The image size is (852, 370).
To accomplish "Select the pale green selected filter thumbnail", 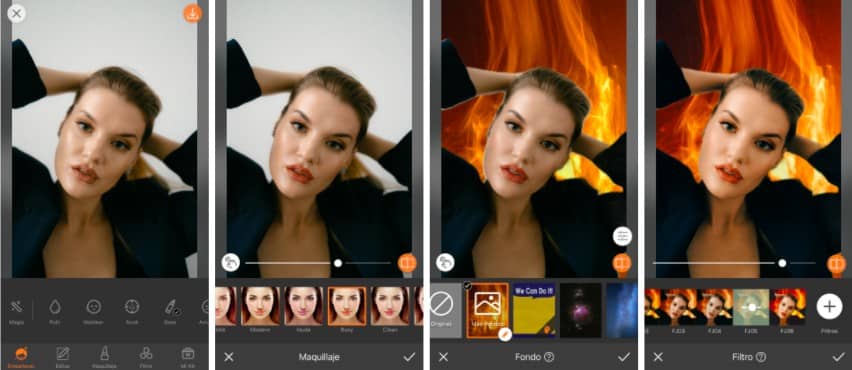I will click(751, 307).
